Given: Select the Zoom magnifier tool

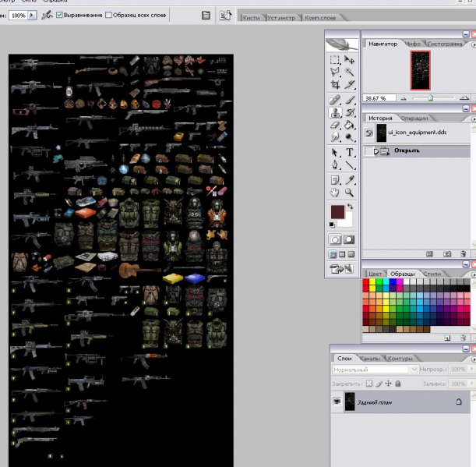Looking at the screenshot, I should tap(349, 193).
